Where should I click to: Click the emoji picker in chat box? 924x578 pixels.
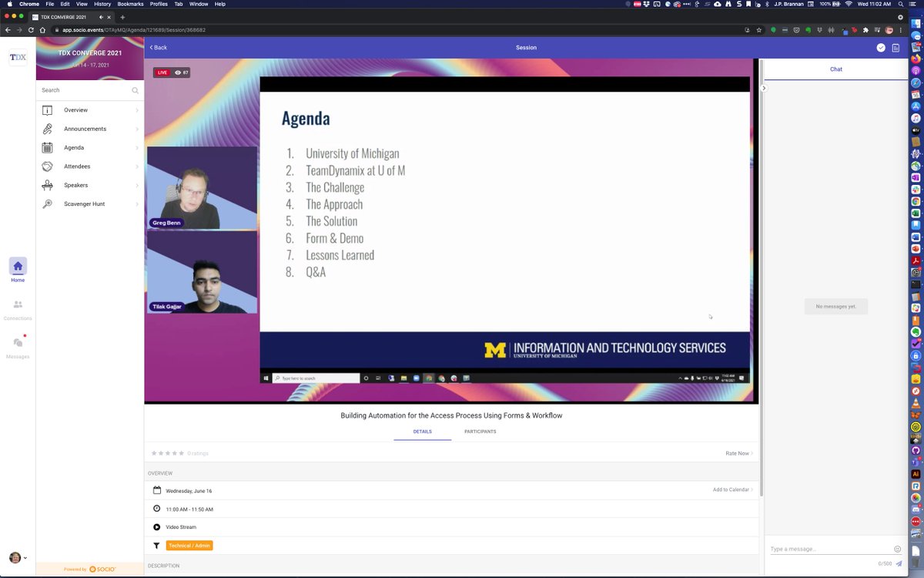pos(897,549)
